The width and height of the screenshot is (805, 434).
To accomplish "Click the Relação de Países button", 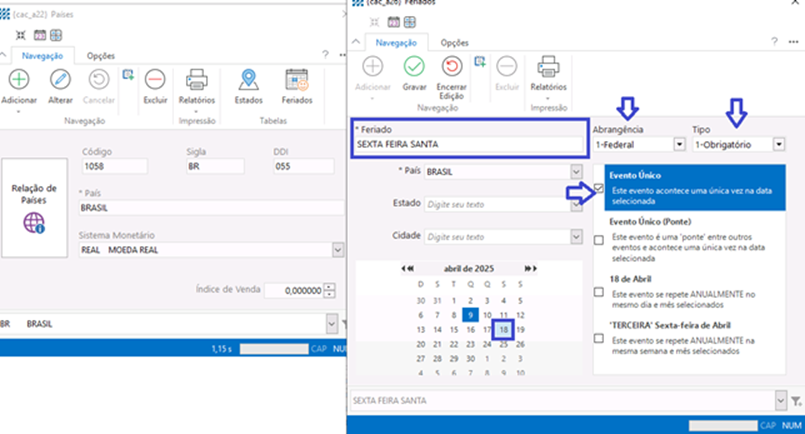I will pyautogui.click(x=33, y=206).
